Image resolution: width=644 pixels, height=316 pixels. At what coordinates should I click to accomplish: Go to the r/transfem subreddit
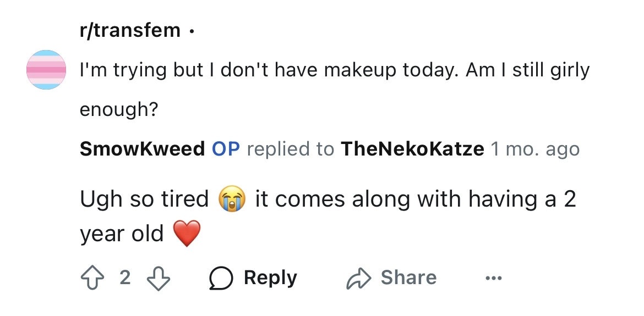click(130, 30)
